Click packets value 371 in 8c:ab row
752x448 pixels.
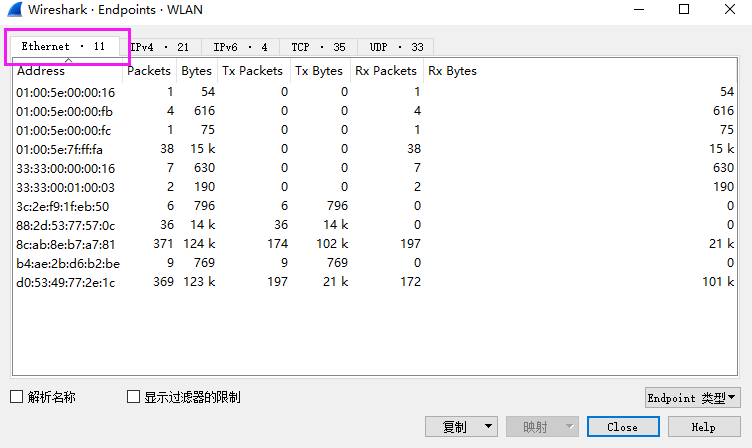[x=163, y=244]
